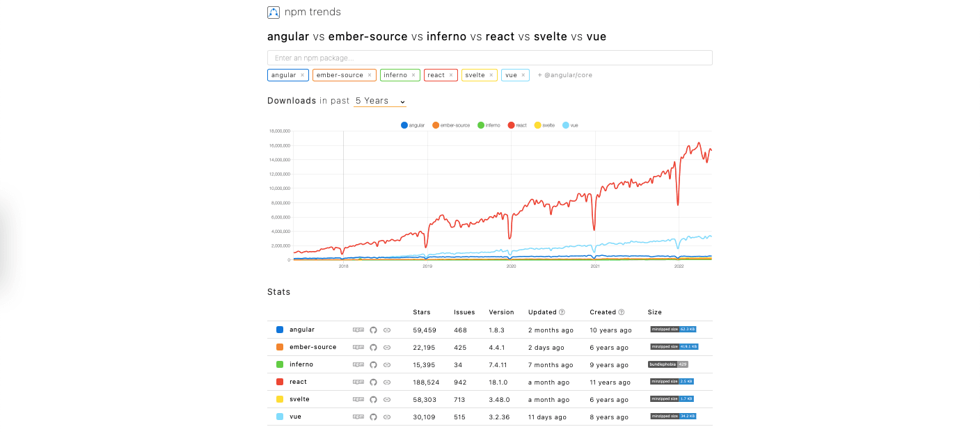Viewport: 980px width, 436px height.
Task: Click the Size column header
Action: pyautogui.click(x=655, y=312)
